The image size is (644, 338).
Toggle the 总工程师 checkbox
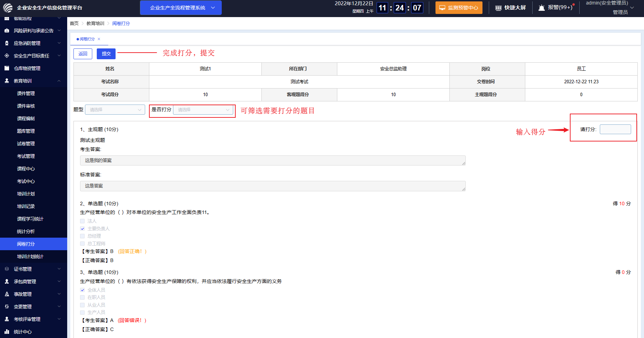click(83, 244)
